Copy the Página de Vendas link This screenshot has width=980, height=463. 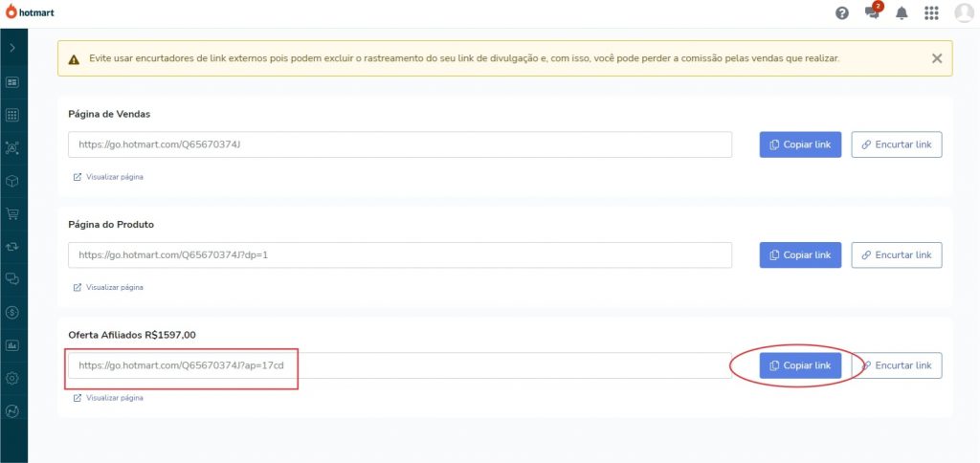pos(800,144)
